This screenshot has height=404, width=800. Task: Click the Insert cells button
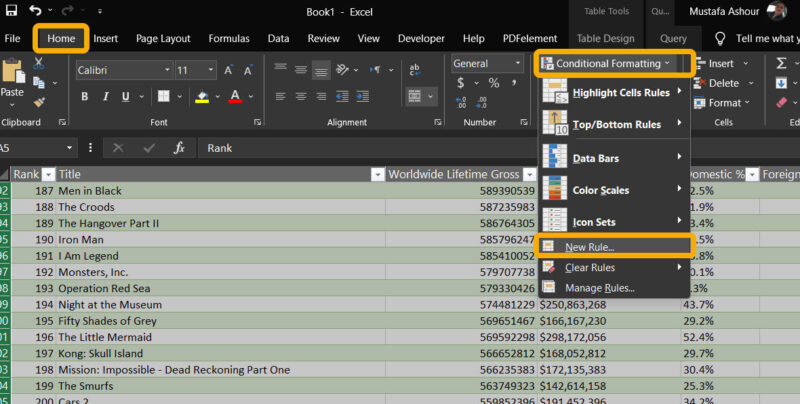(x=721, y=63)
